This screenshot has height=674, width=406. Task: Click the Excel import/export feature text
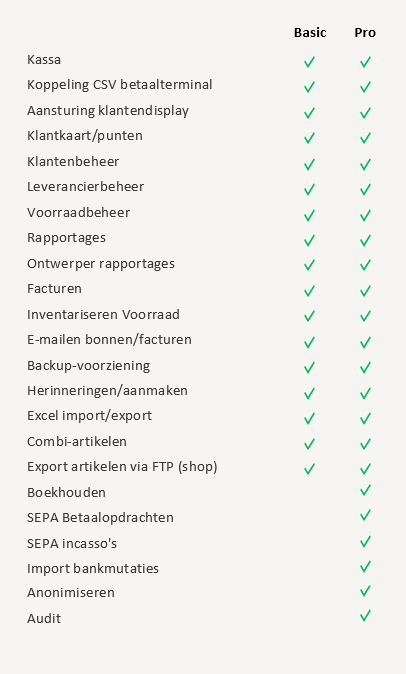tap(89, 416)
